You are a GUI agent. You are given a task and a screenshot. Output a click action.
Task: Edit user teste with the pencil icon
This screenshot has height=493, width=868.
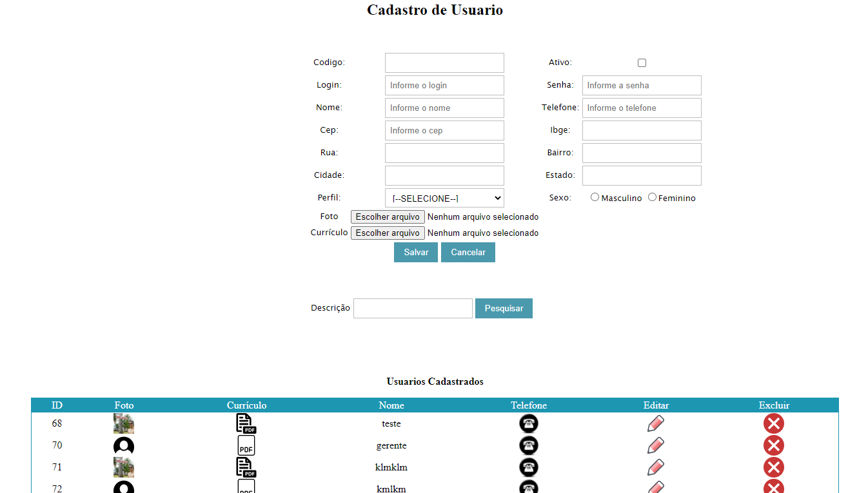tap(656, 423)
